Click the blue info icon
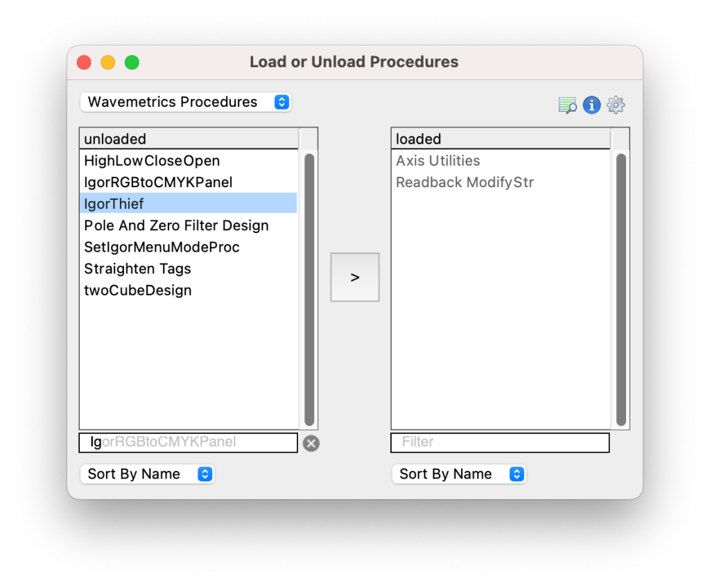Image resolution: width=710 pixels, height=588 pixels. click(x=591, y=105)
